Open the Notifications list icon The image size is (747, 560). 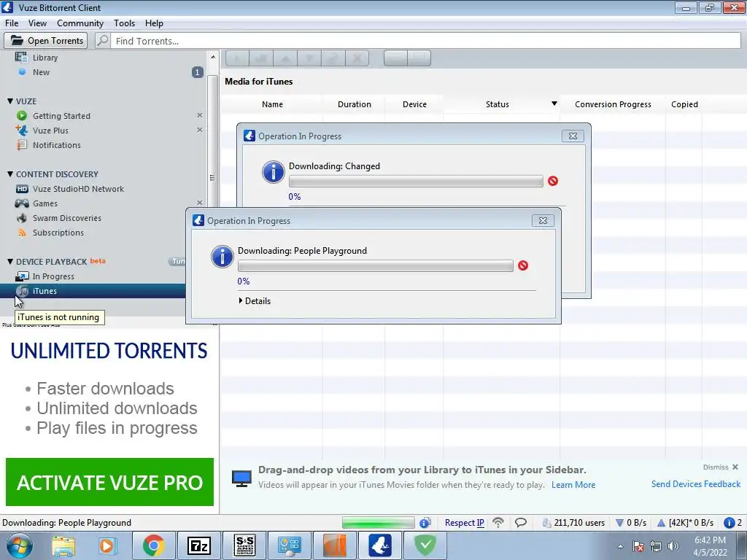point(22,145)
